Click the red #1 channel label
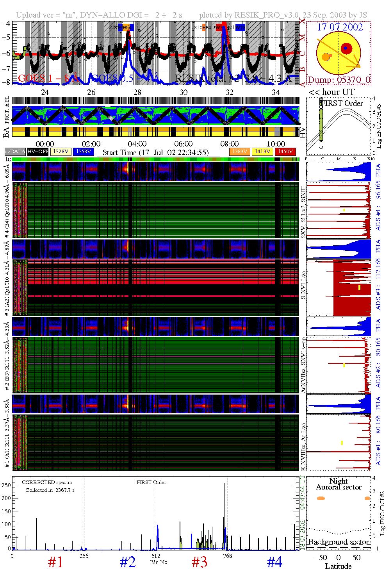The width and height of the screenshot is (392, 577). point(55,563)
